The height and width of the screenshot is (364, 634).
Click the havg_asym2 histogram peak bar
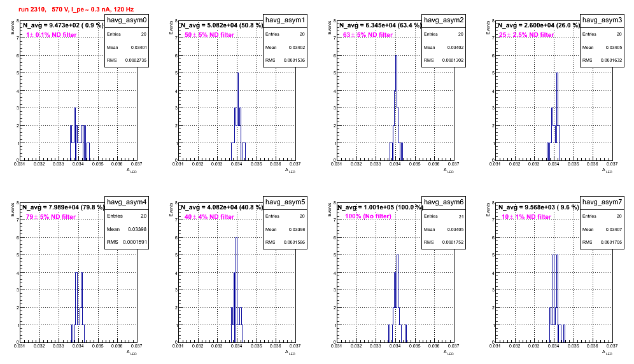396,108
